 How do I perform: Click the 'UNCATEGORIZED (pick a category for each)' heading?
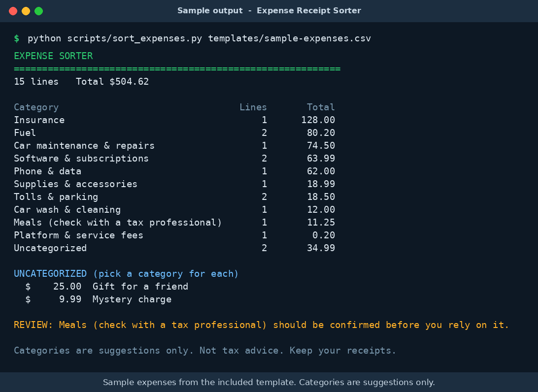126,274
